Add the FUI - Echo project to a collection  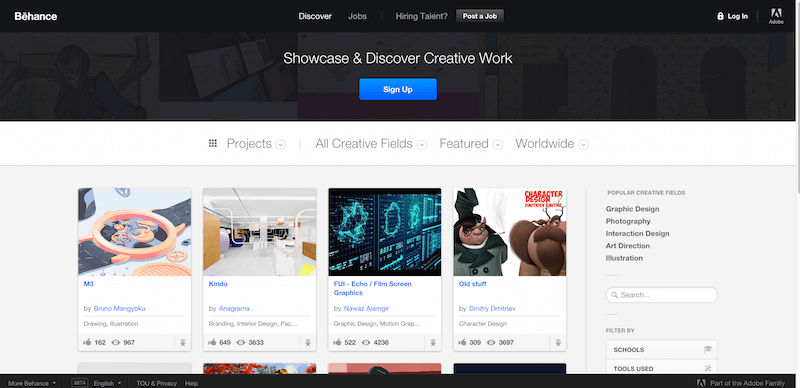tap(433, 343)
